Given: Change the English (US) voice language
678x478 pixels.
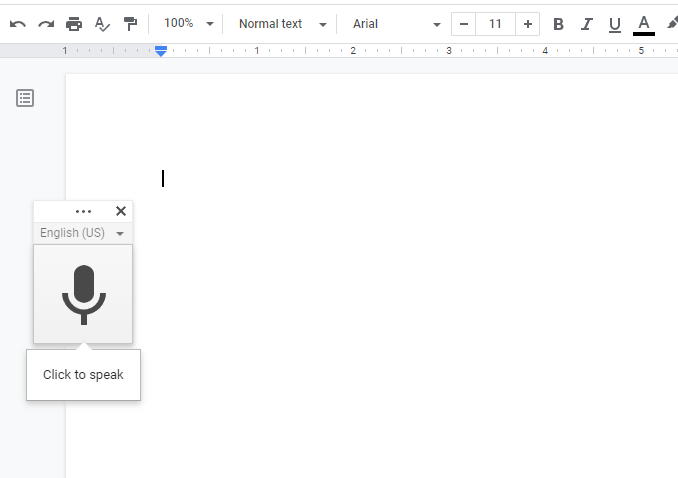Looking at the screenshot, I should coord(82,233).
